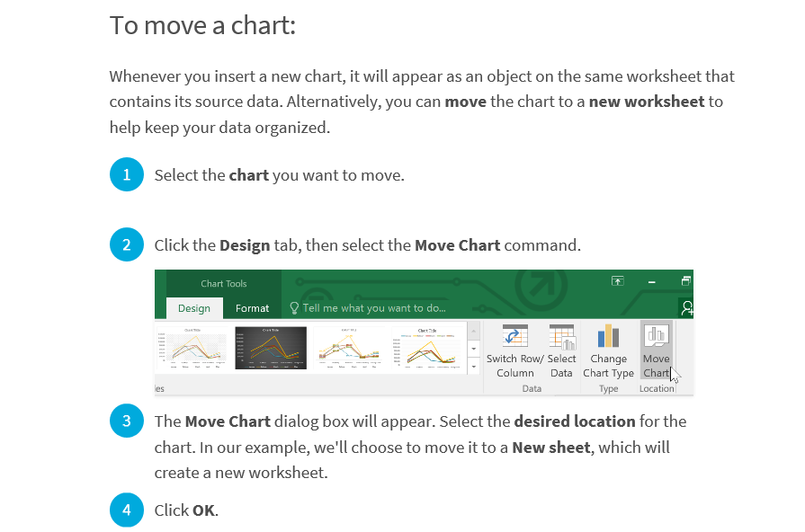The width and height of the screenshot is (805, 532).
Task: Click the restore window icon
Action: tap(686, 281)
